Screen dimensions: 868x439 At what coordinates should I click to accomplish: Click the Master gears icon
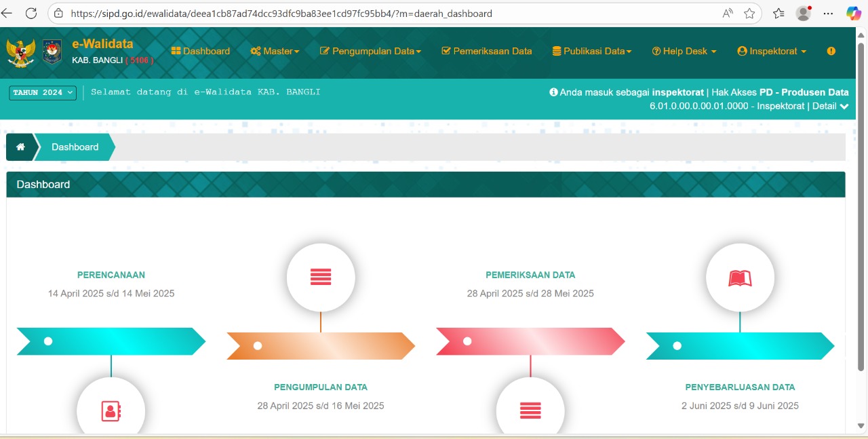tap(256, 51)
